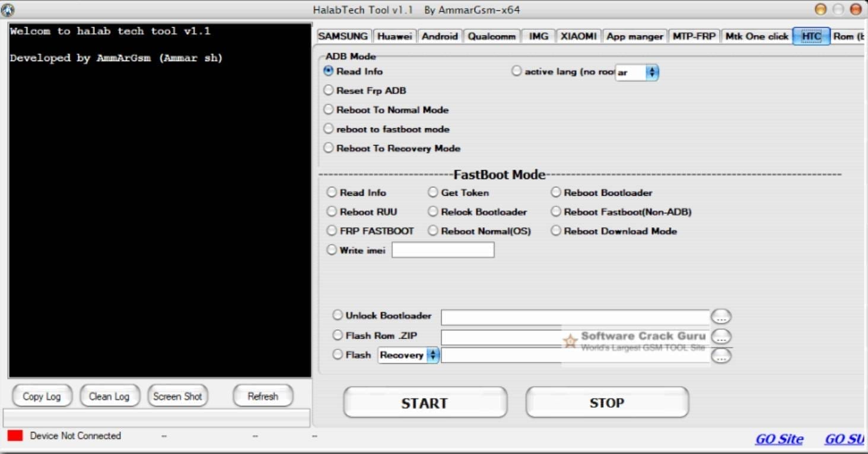This screenshot has width=868, height=454.
Task: Select Get Token in FastBoot Mode
Action: (x=433, y=192)
